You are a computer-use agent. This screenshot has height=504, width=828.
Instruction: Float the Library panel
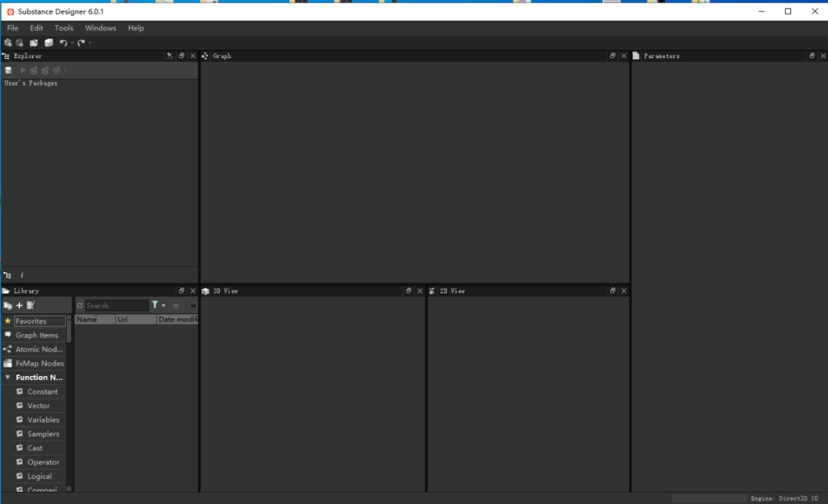coord(182,291)
